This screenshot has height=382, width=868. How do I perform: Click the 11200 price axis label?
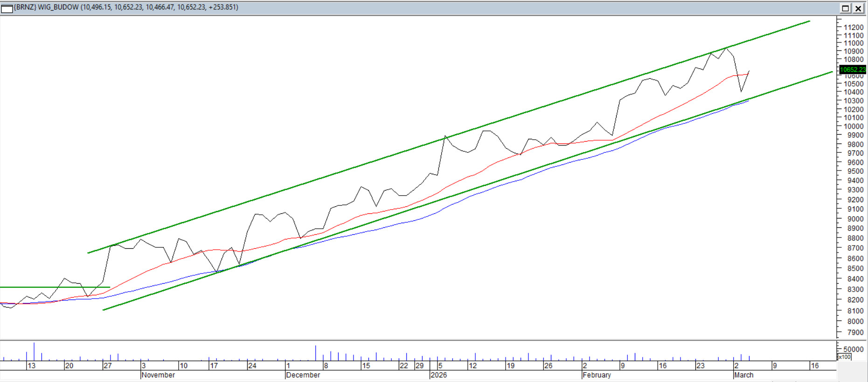point(854,27)
